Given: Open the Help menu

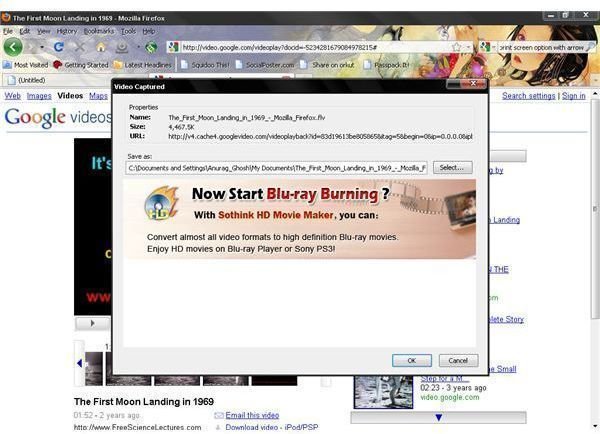Looking at the screenshot, I should click(148, 31).
